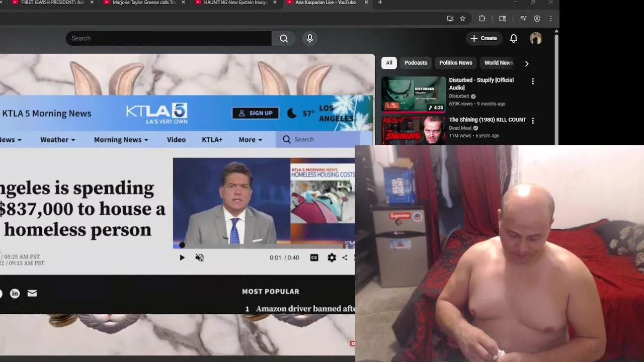Open Disturbed - Stupify video title
This screenshot has height=362, width=644.
(481, 84)
